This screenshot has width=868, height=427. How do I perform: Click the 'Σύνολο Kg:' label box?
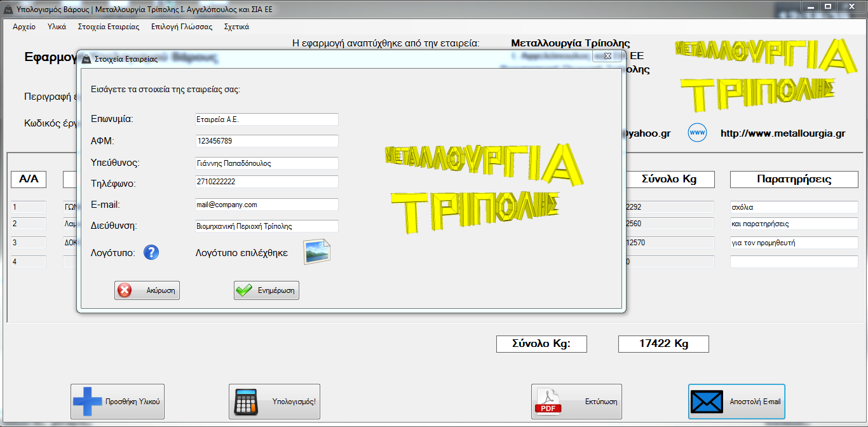coord(541,344)
